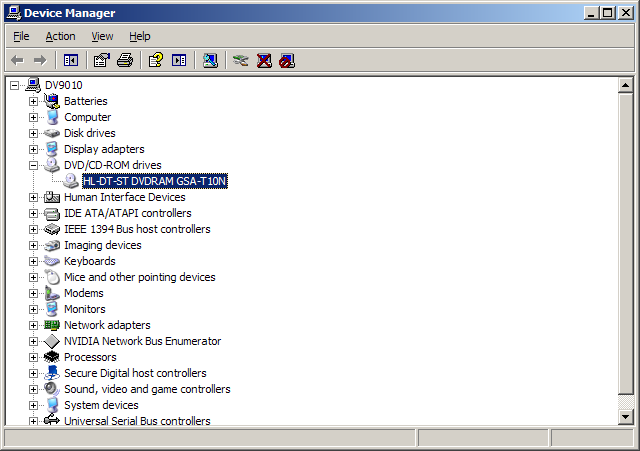The image size is (640, 451).
Task: Click the Forward arrow toolbar icon
Action: pyautogui.click(x=40, y=60)
